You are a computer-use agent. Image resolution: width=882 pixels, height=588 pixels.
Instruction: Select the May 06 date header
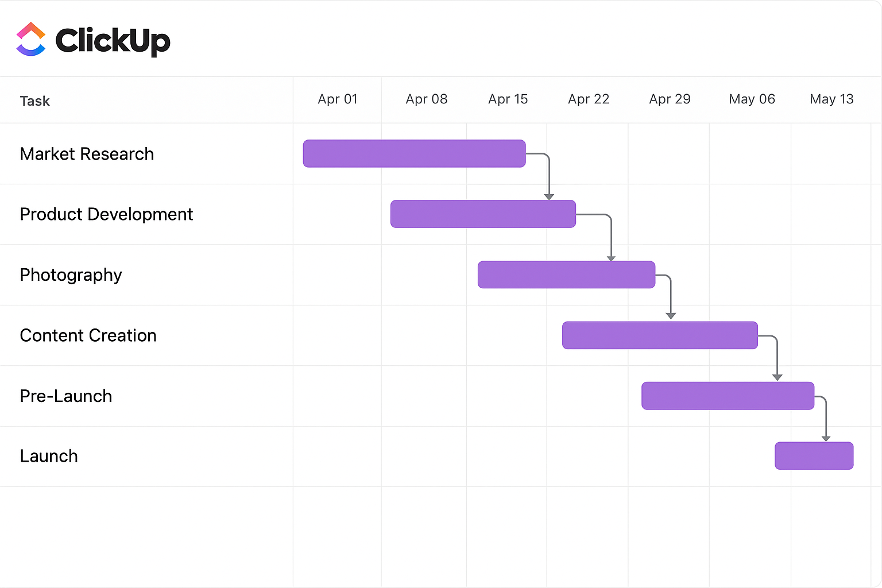point(752,99)
